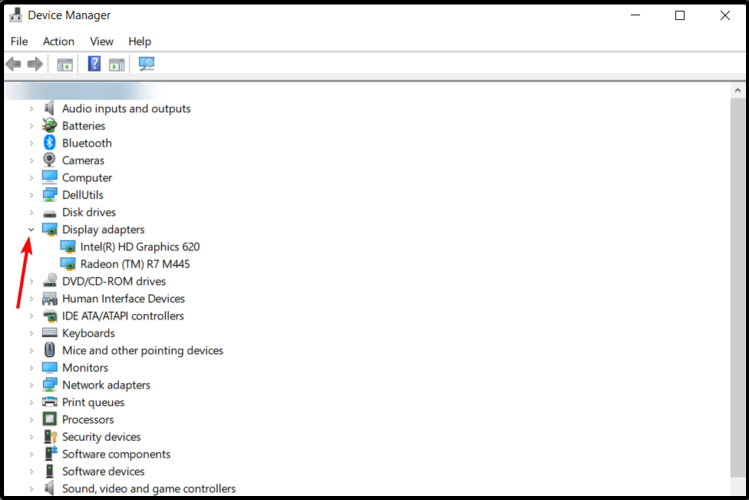Click the Intel(R) HD Graphics 620 icon
749x500 pixels.
pos(68,247)
